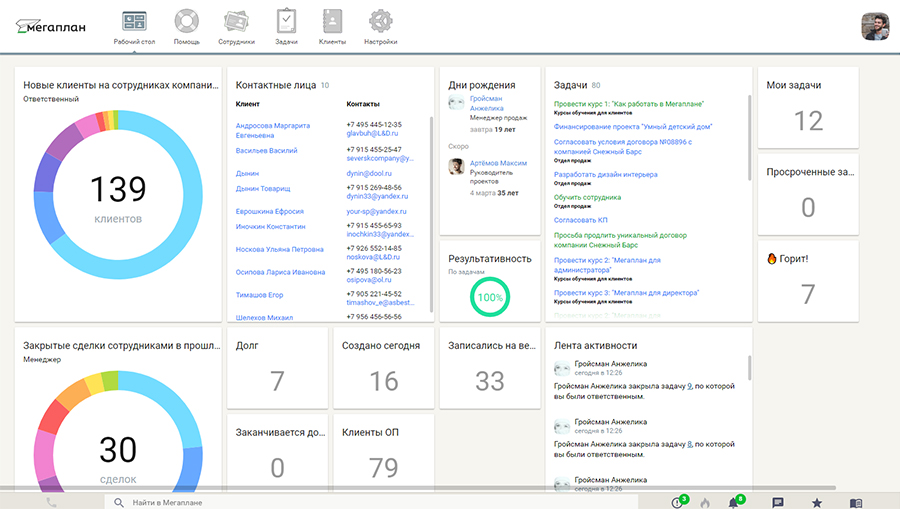The image size is (900, 509).
Task: Click the phone icon in bottom bar
Action: (x=51, y=502)
